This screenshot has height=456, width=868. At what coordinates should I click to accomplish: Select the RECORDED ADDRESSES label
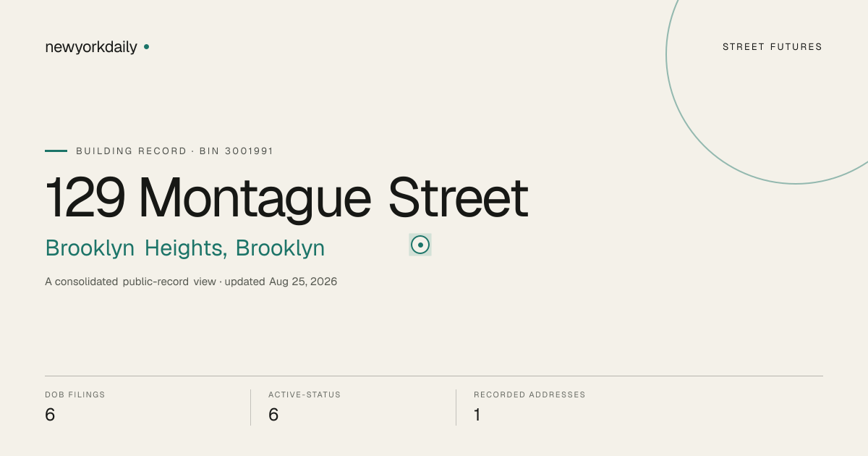[529, 394]
